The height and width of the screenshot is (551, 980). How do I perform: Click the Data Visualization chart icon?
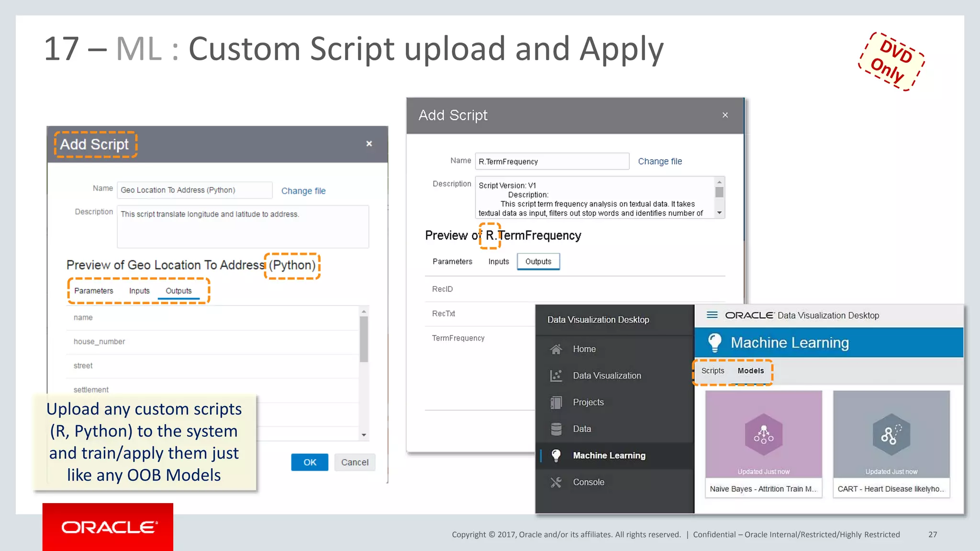click(556, 376)
